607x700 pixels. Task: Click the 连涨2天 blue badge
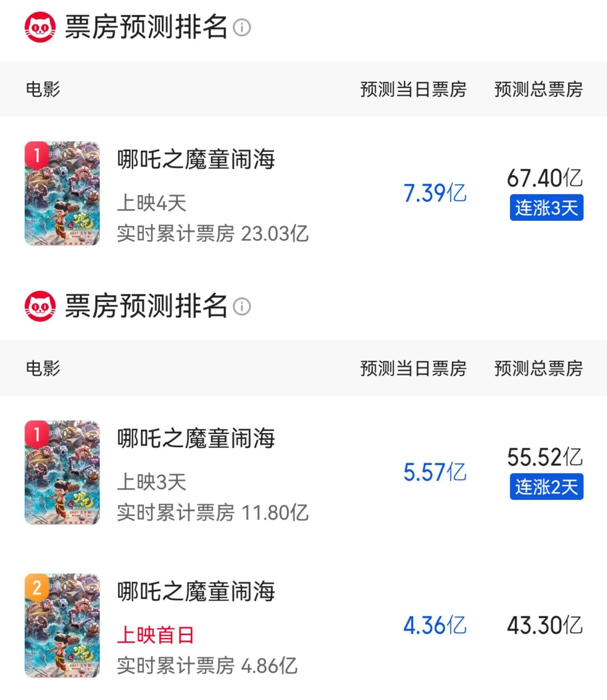click(x=547, y=487)
